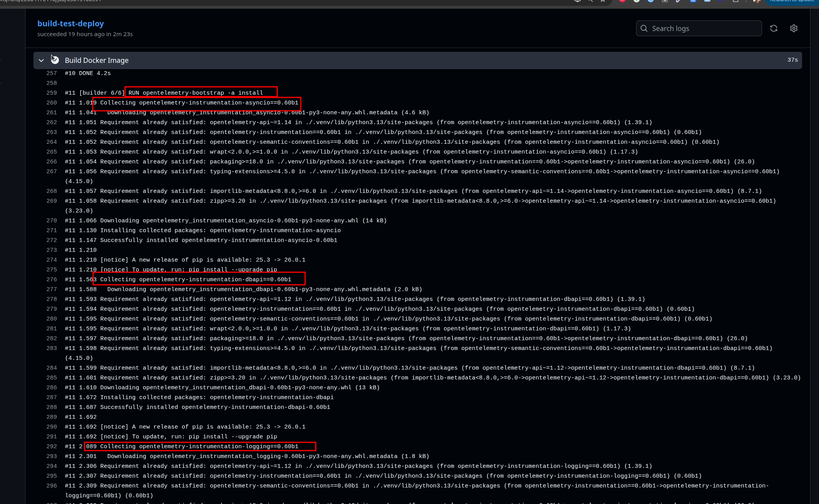Image resolution: width=819 pixels, height=504 pixels.
Task: Select log line number 259
Action: click(x=52, y=93)
